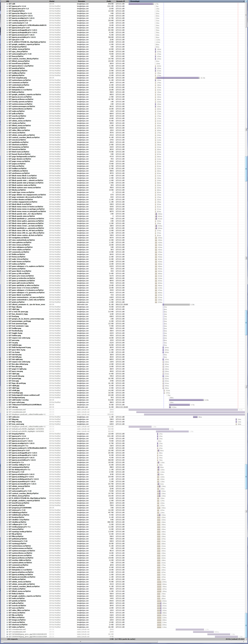Select the json2.js?v=7.x request row
248x644 pixels.
click(125, 462)
